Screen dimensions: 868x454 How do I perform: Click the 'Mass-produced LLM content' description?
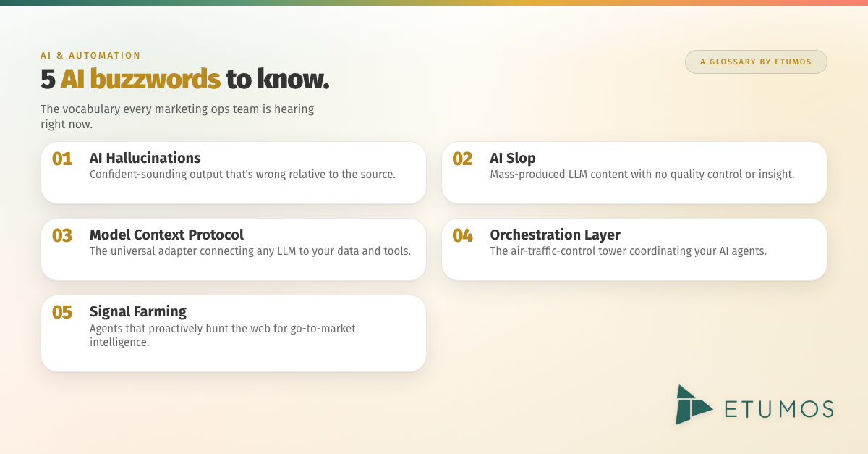642,175
